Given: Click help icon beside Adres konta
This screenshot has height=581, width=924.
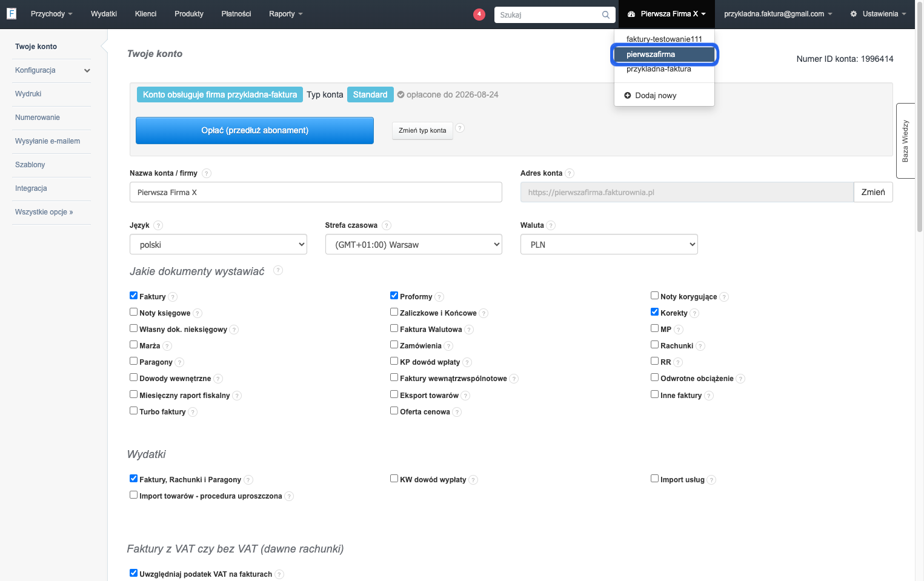Looking at the screenshot, I should [570, 173].
